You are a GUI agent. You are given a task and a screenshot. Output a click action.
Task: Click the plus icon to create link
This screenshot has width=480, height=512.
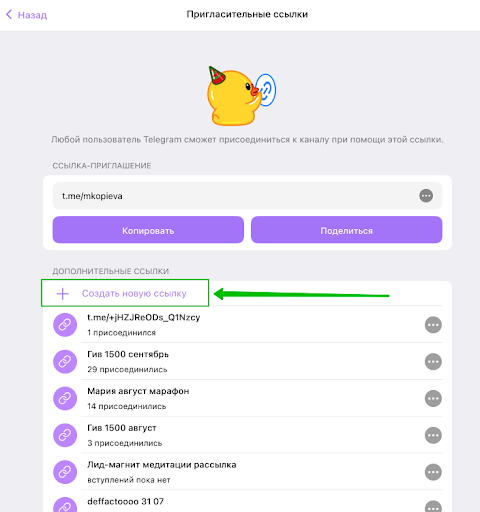(x=62, y=294)
